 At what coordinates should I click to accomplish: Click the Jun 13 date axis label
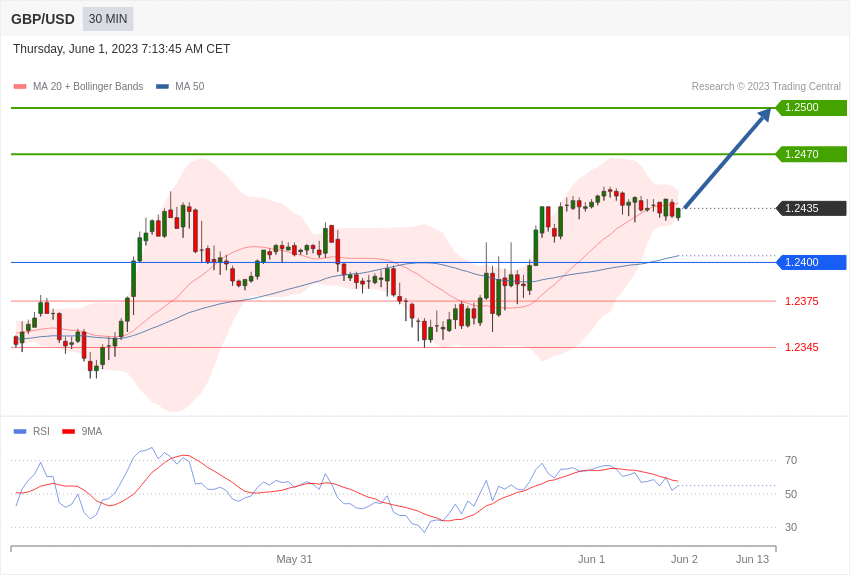pyautogui.click(x=752, y=560)
